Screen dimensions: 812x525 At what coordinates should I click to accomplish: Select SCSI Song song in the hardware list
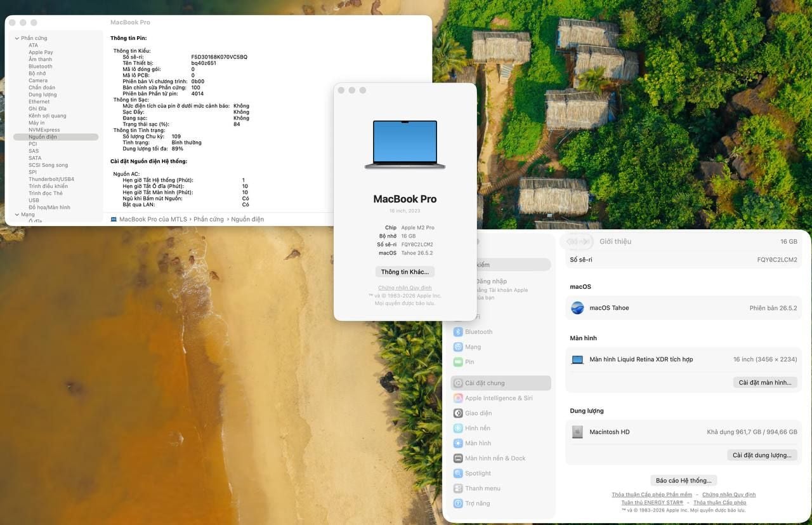click(48, 165)
